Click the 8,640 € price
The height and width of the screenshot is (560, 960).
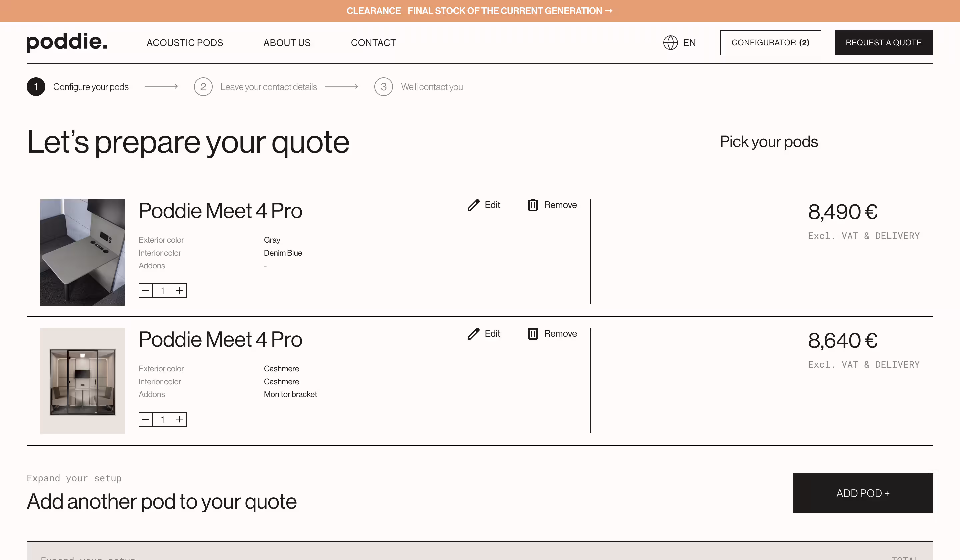tap(843, 341)
